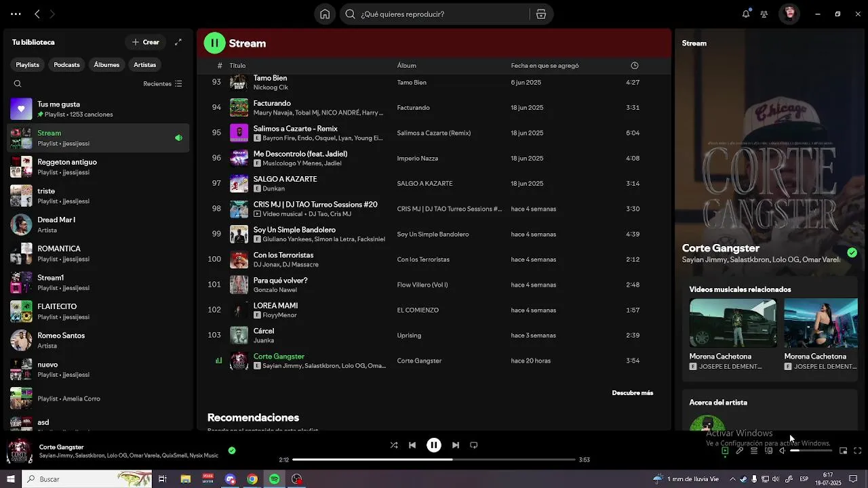Viewport: 868px width, 488px height.
Task: Enter full screen mode
Action: click(x=858, y=451)
